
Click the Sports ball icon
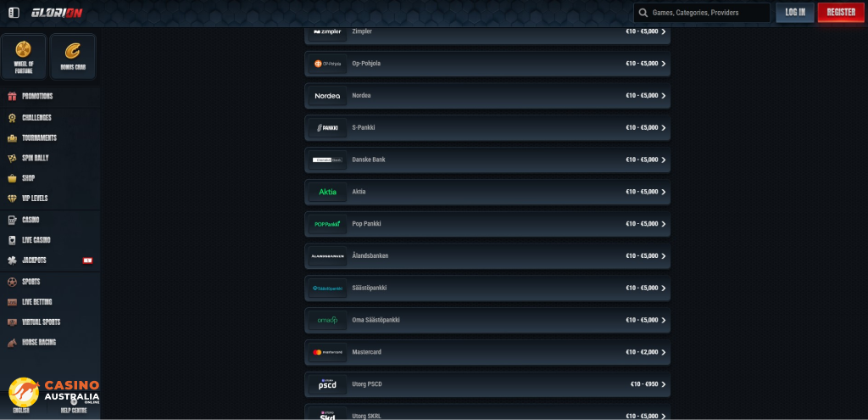[12, 282]
